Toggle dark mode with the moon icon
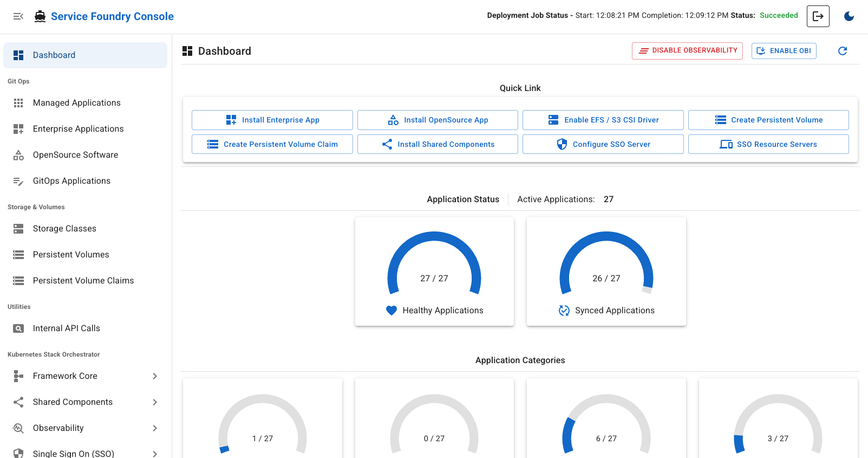868x458 pixels. [x=849, y=16]
